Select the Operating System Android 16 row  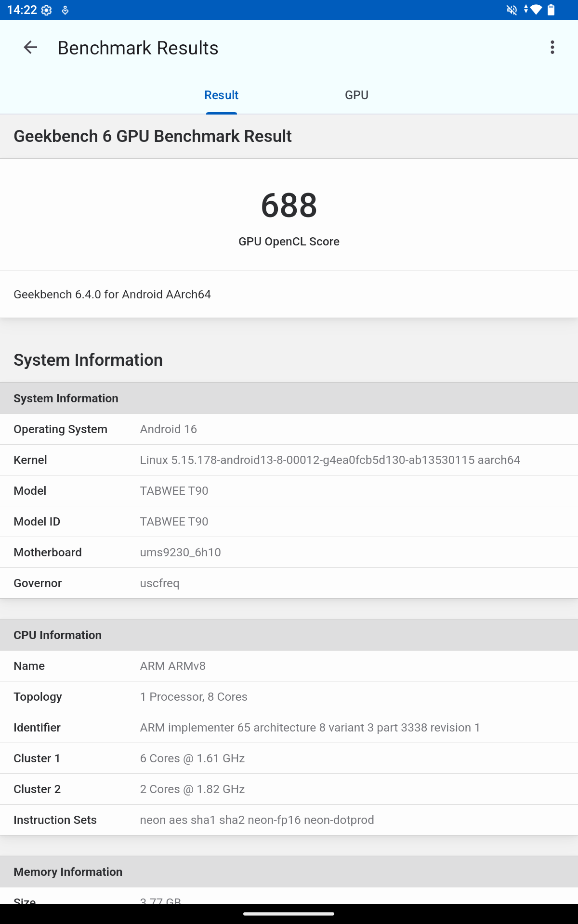coord(289,429)
